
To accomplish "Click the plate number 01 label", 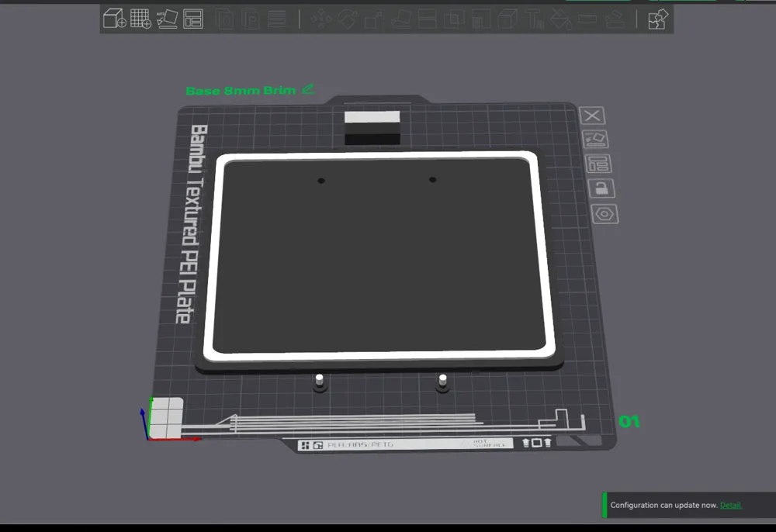I will (629, 422).
